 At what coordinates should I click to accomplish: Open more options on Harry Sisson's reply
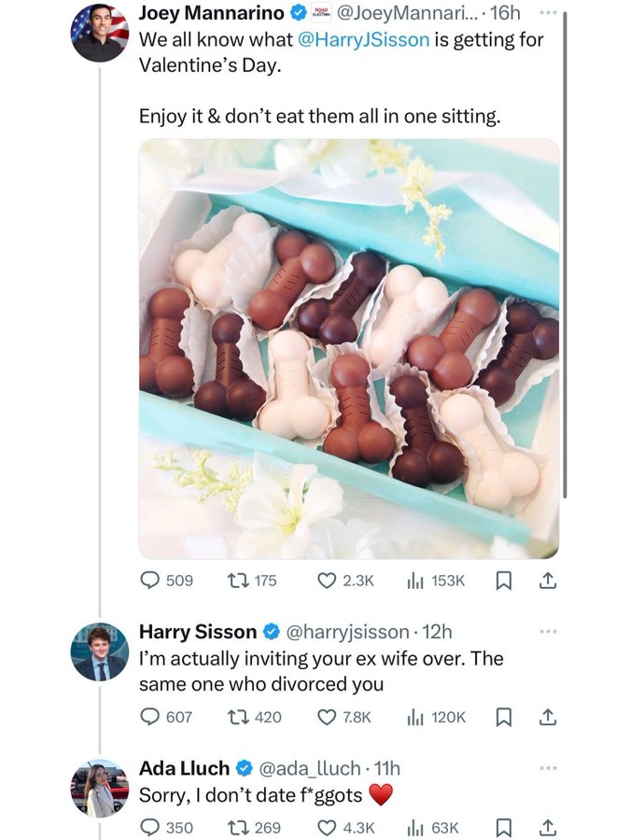[x=548, y=631]
